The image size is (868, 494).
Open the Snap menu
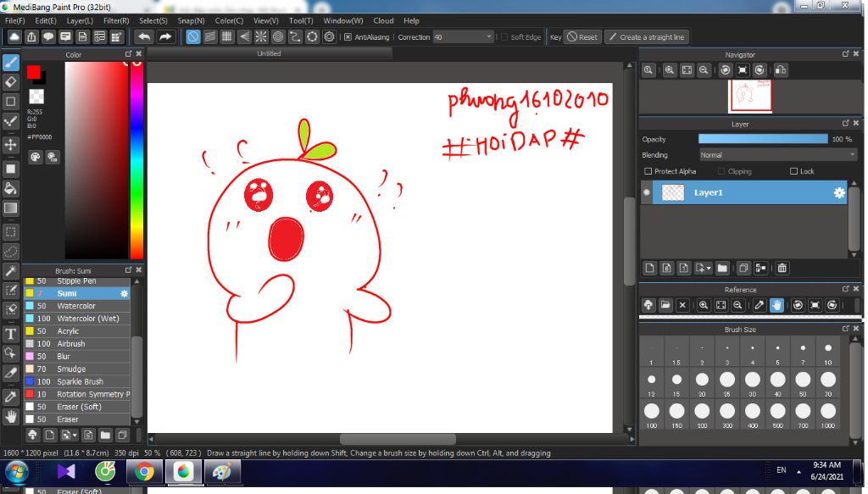(191, 20)
